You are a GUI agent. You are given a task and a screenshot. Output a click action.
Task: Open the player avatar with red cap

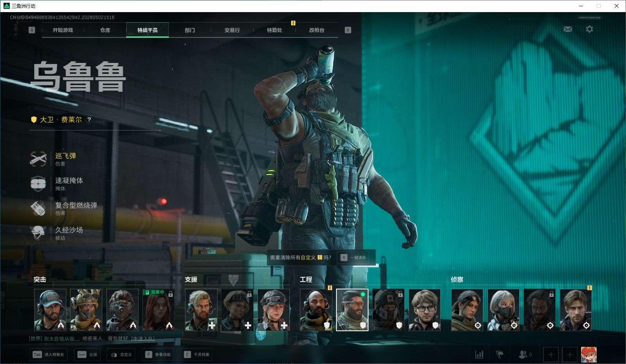[x=589, y=355]
